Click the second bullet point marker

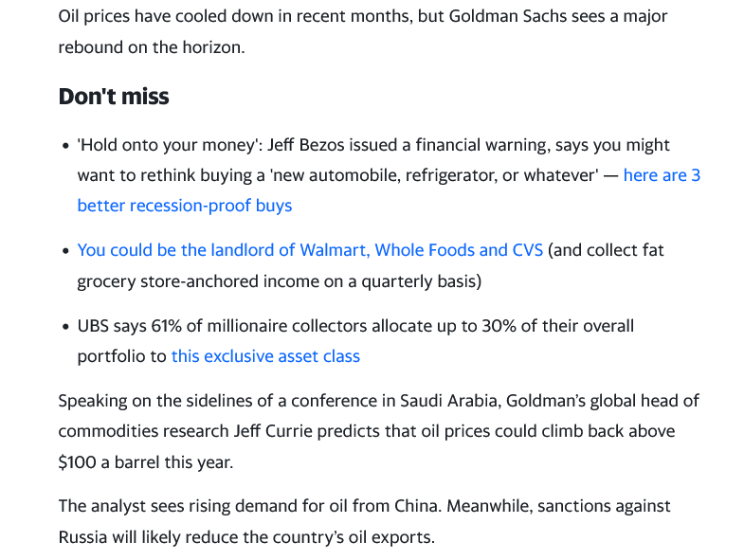pos(66,251)
